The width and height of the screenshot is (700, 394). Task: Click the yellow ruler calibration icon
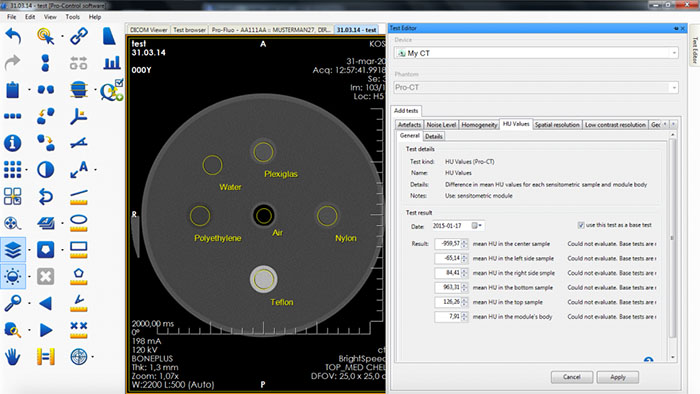(x=46, y=357)
